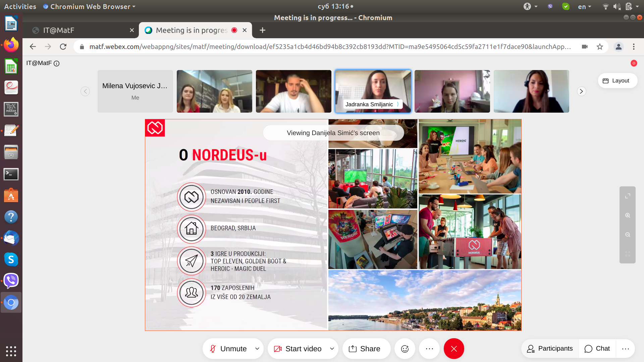Open Skype from the dock
Viewport: 644px width, 362px height.
click(x=11, y=259)
